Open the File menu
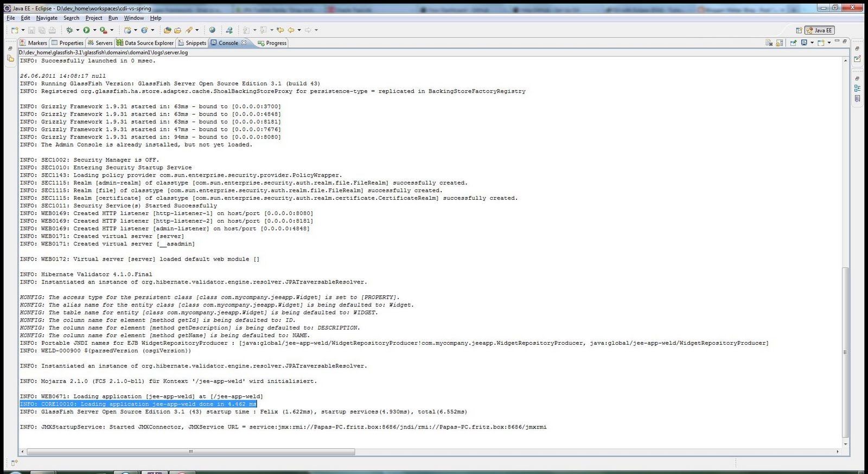Screen dimensions: 868x474 (10, 18)
